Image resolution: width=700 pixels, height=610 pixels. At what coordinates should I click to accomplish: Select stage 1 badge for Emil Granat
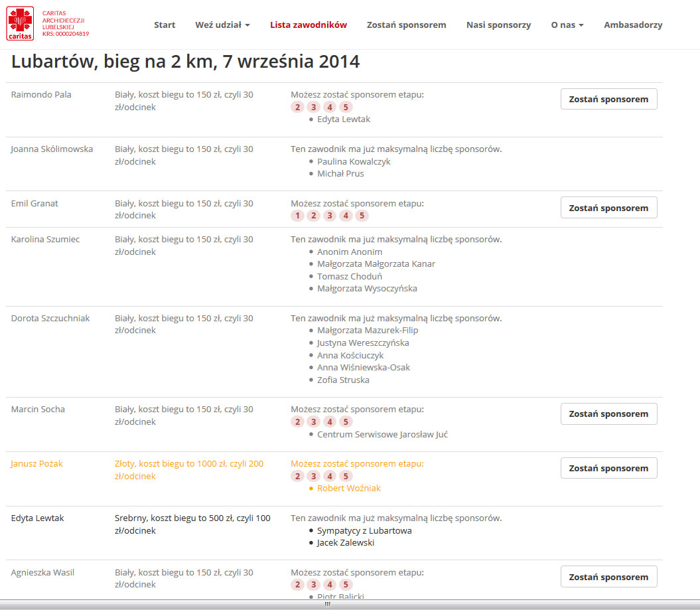pos(297,216)
